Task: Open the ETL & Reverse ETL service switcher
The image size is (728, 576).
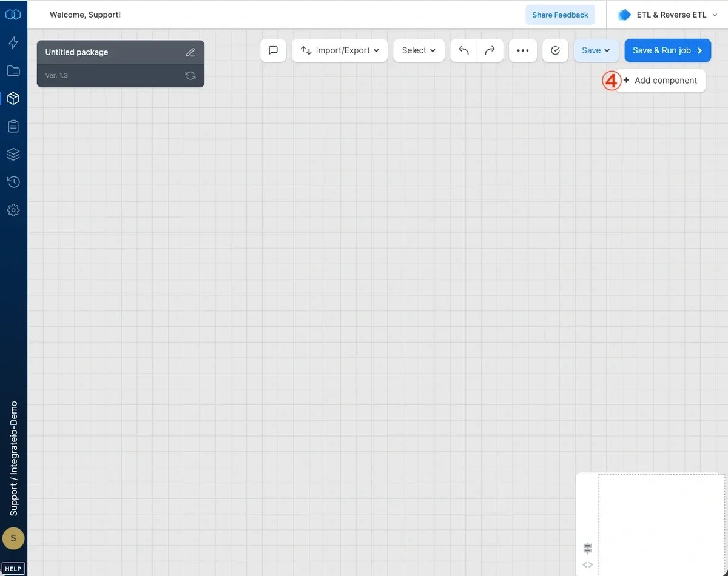Action: coord(667,14)
